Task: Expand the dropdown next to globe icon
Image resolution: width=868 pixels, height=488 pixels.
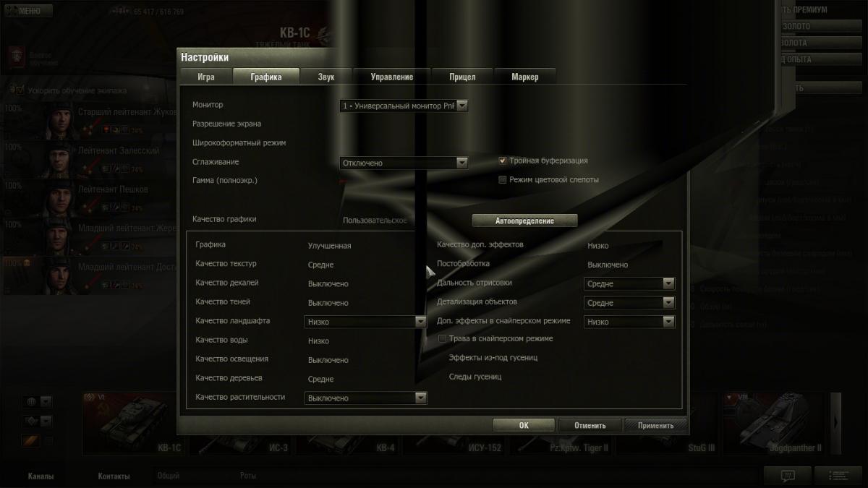Action: (46, 401)
